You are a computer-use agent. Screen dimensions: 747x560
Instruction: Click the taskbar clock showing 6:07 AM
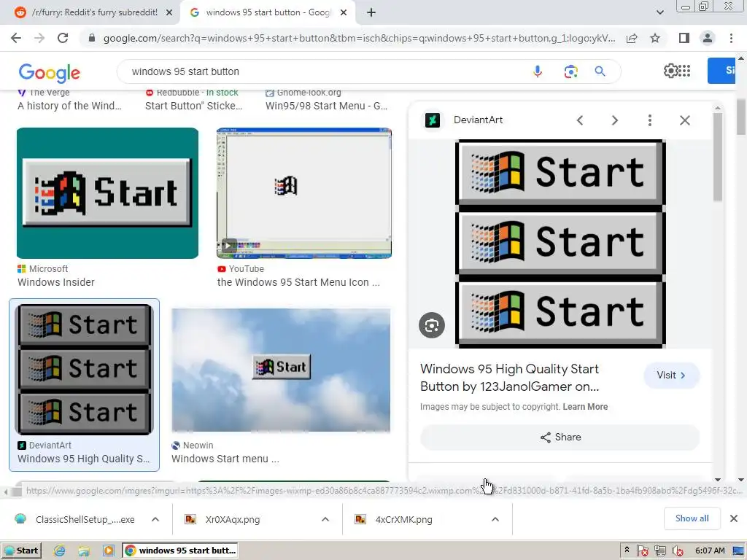710,551
